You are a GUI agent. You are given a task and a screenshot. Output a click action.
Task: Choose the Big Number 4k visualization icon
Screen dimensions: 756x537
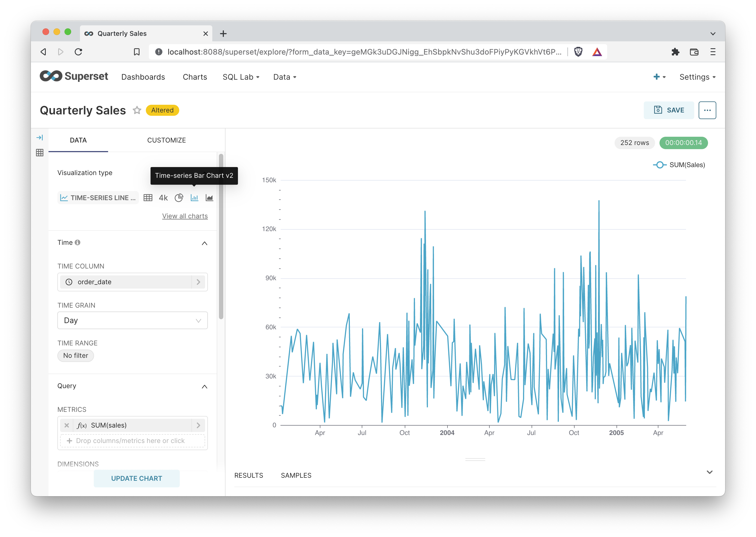[x=163, y=198]
